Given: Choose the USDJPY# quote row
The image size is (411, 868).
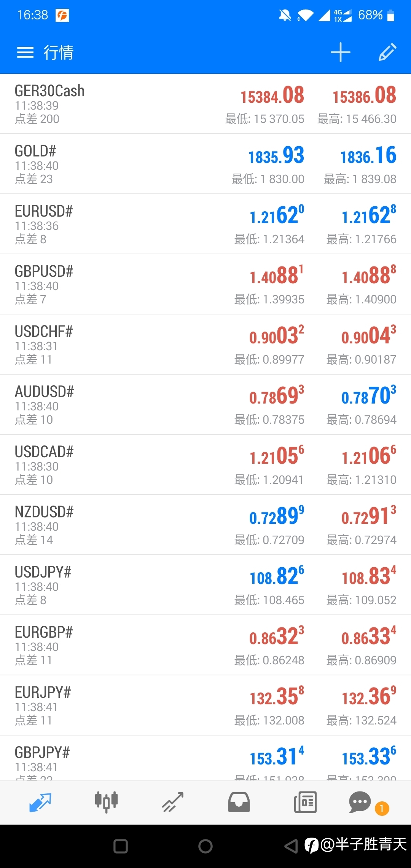Looking at the screenshot, I should point(114,585).
